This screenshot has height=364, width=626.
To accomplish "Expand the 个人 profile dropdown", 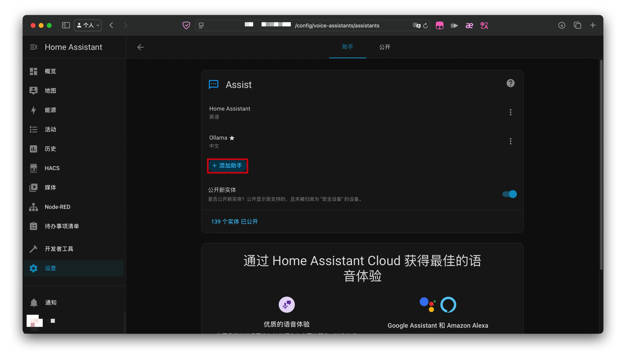I will (x=88, y=25).
